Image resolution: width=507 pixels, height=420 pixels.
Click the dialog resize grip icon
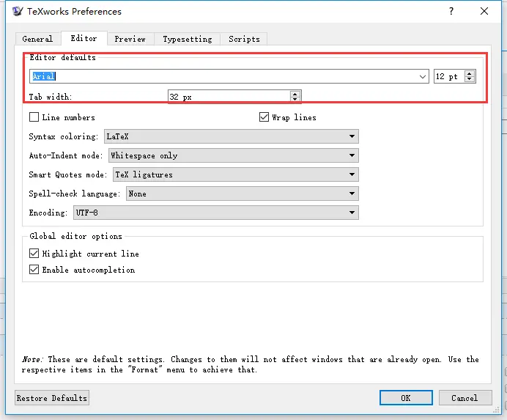[496, 410]
